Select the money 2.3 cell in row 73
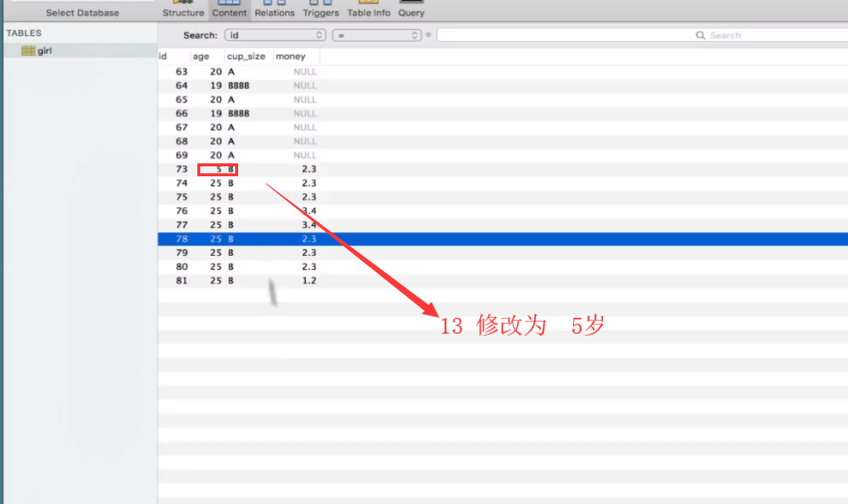This screenshot has height=504, width=848. tap(309, 169)
